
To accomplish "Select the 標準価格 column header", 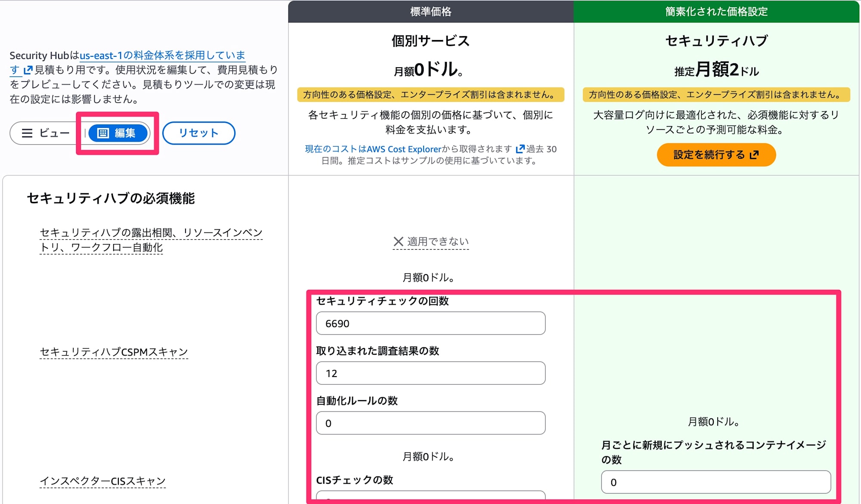I will point(430,12).
